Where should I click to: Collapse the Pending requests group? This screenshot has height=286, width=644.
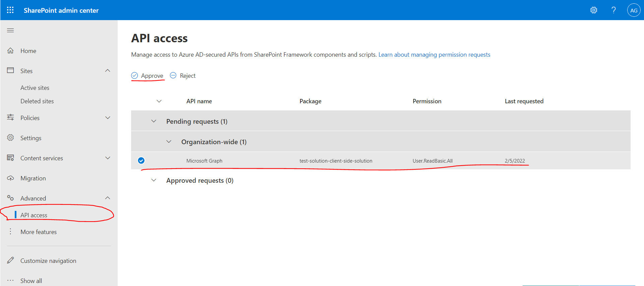154,121
